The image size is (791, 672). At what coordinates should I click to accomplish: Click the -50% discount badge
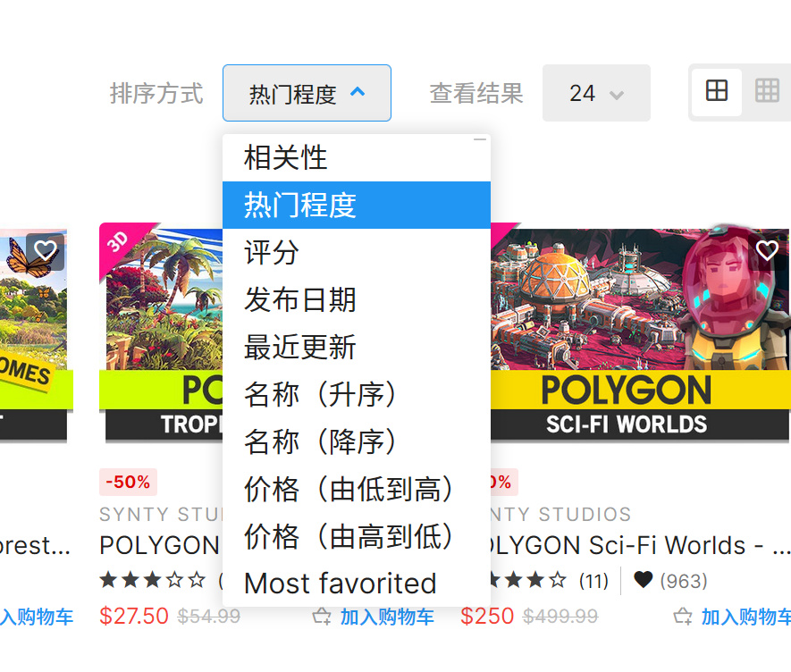(x=128, y=482)
